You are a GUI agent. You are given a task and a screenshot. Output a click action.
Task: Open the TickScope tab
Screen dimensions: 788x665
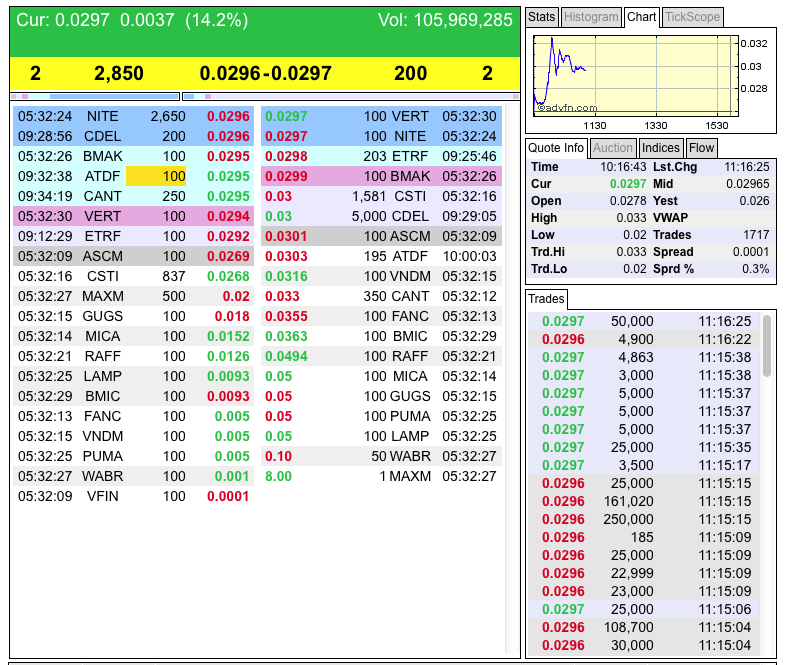tap(693, 17)
